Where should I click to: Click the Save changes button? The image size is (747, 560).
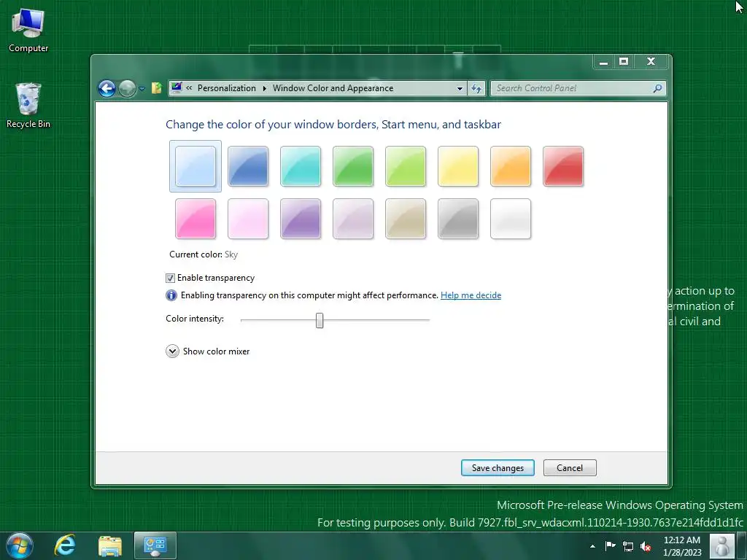[x=498, y=468]
